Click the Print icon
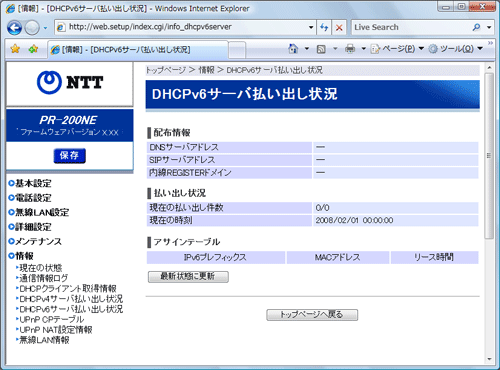The height and width of the screenshot is (370, 500). [350, 49]
